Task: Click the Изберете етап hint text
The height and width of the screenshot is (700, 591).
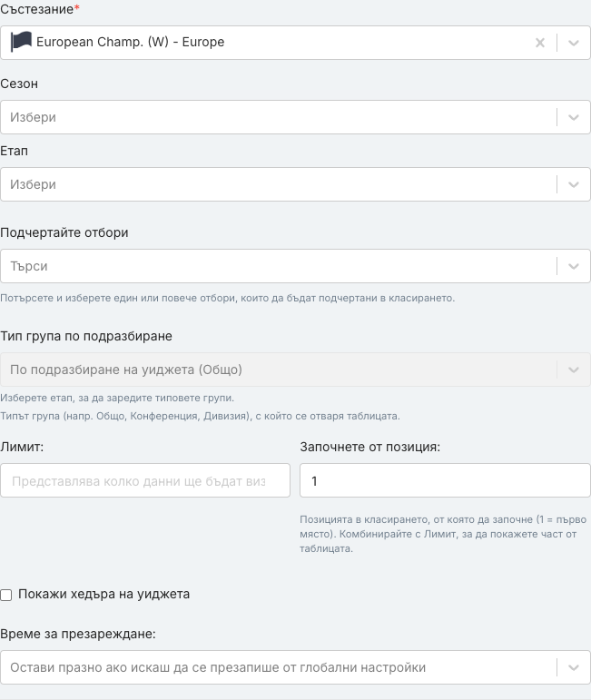Action: coord(117,398)
